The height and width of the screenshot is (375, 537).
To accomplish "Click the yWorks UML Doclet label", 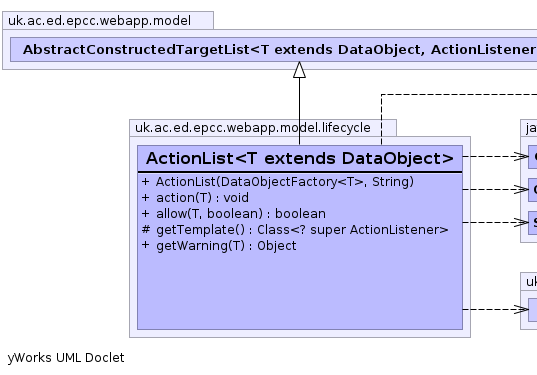I will click(x=66, y=358).
